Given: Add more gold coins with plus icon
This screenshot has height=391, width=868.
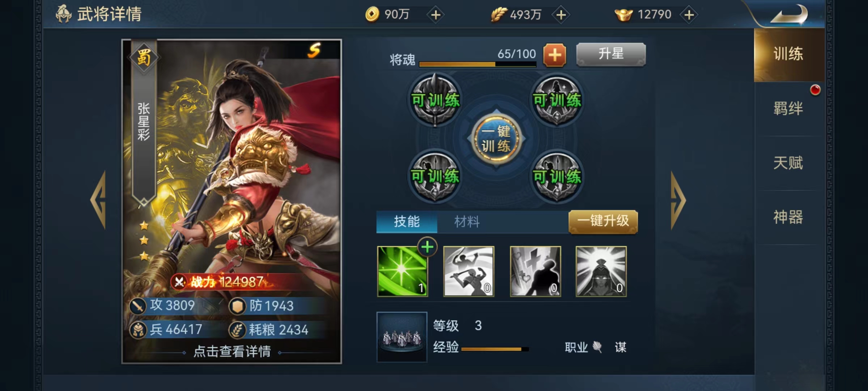Looking at the screenshot, I should tap(436, 15).
